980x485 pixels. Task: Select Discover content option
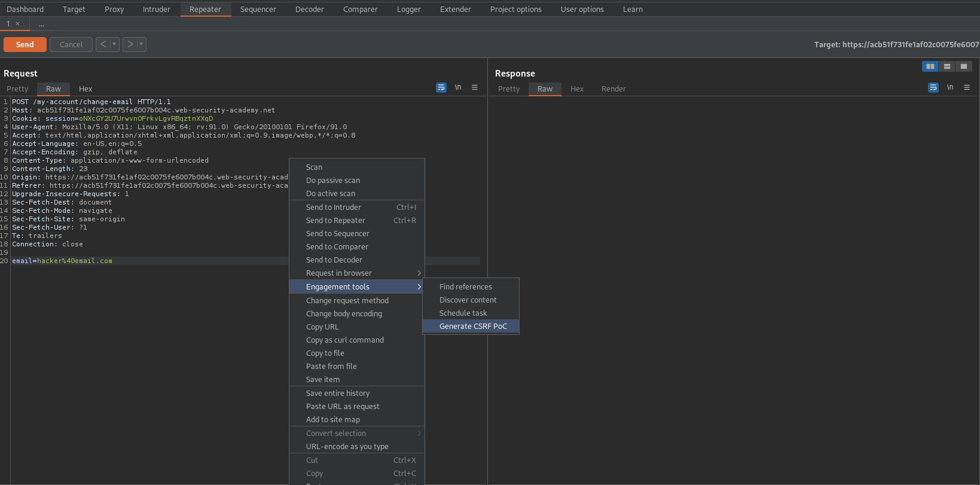click(x=471, y=300)
